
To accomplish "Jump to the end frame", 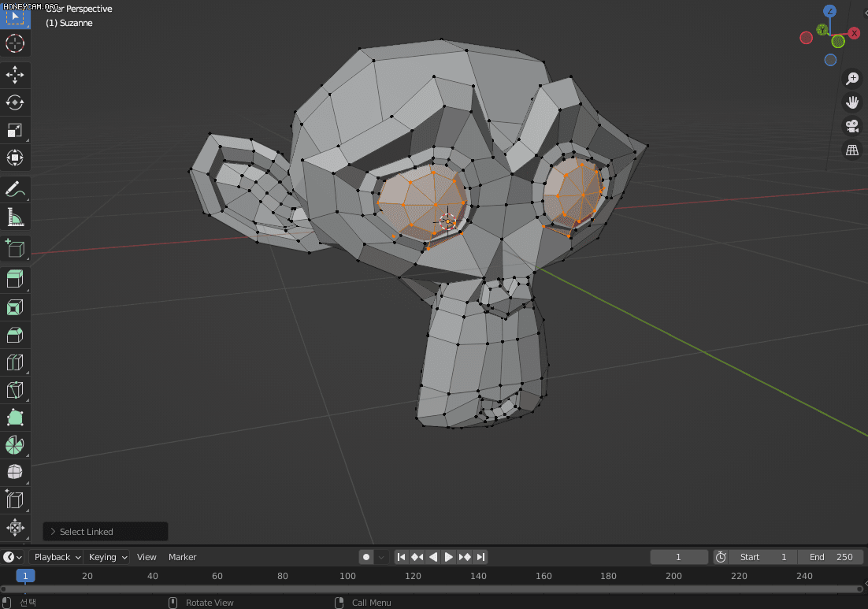I will (x=480, y=557).
